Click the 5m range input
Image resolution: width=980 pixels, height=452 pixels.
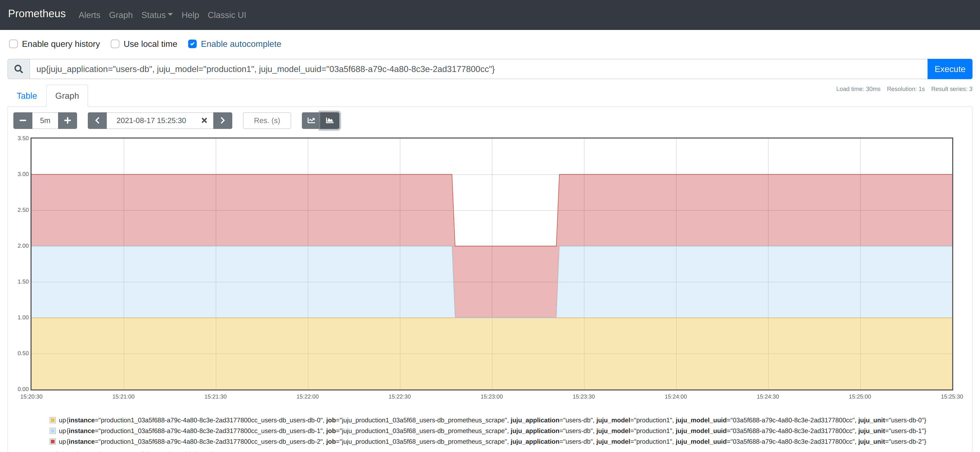click(x=45, y=121)
